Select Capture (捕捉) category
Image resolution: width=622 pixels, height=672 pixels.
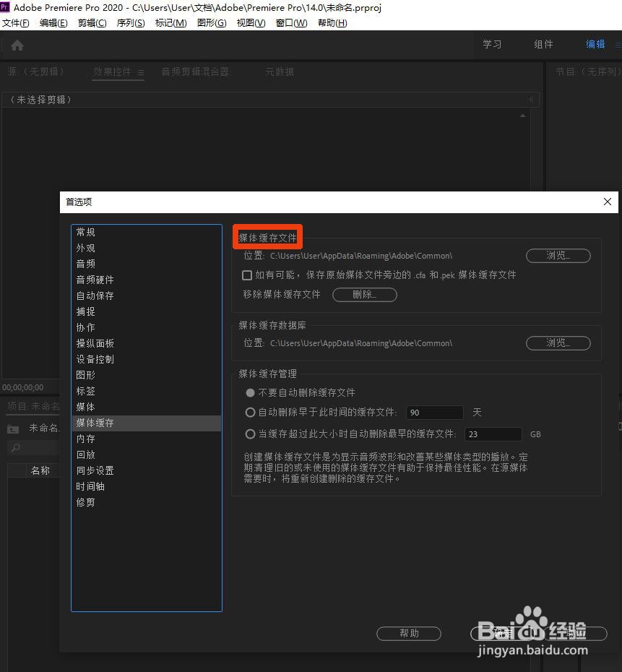[147, 311]
